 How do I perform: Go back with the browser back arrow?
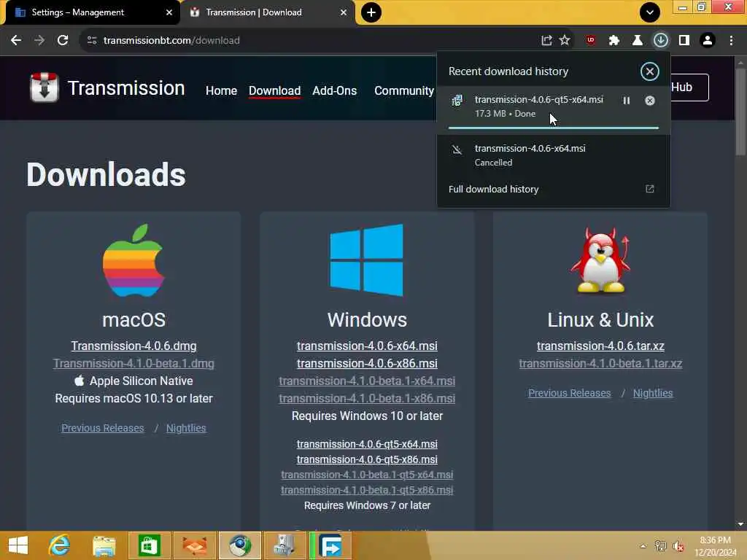[16, 41]
